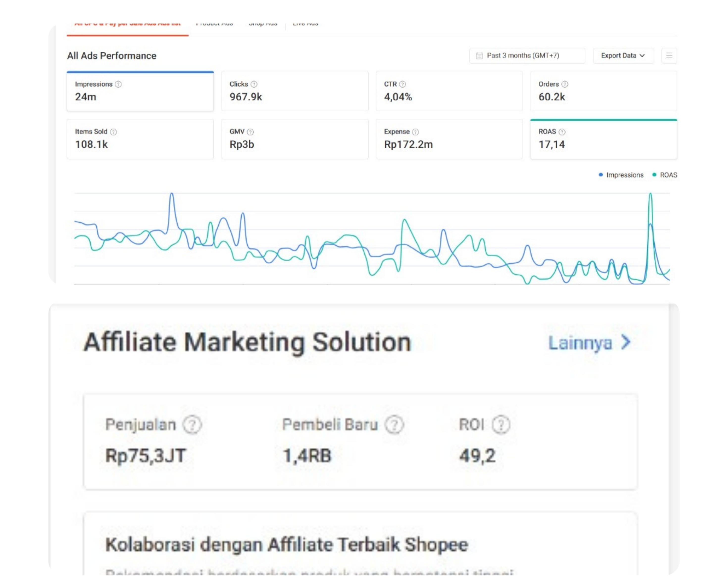Click the GMV info question icon
The width and height of the screenshot is (728, 582).
pyautogui.click(x=250, y=132)
